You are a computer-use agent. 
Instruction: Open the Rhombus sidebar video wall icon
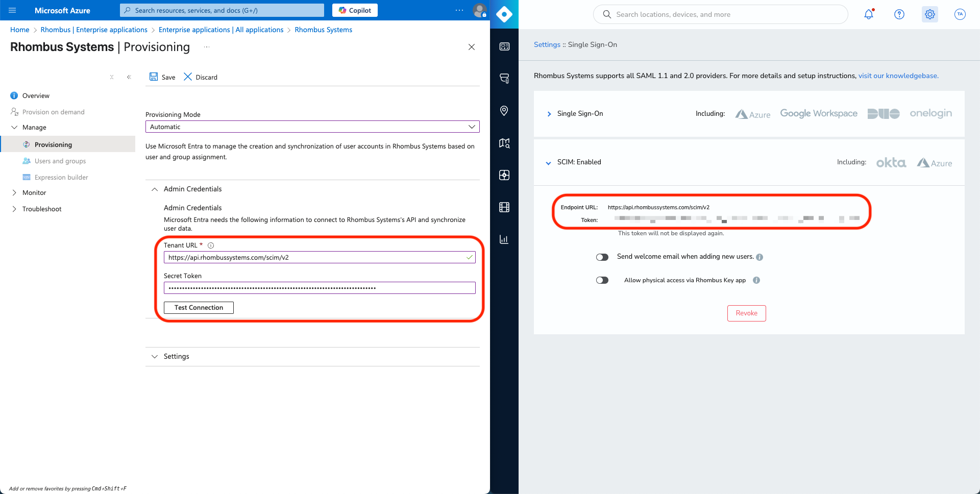coord(504,207)
